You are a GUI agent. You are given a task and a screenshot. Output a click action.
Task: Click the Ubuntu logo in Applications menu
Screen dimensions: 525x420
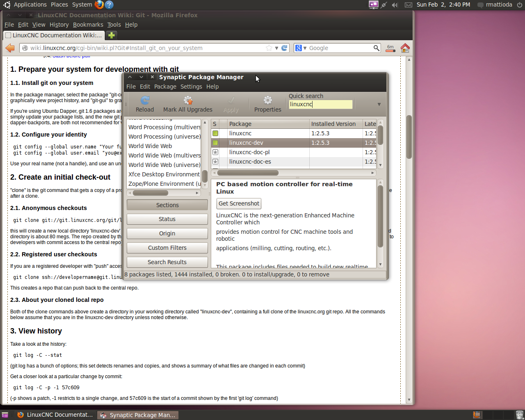[x=7, y=5]
